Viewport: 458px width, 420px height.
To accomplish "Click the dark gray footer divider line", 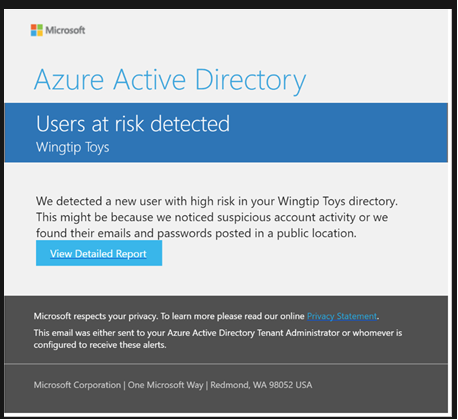I will point(226,364).
